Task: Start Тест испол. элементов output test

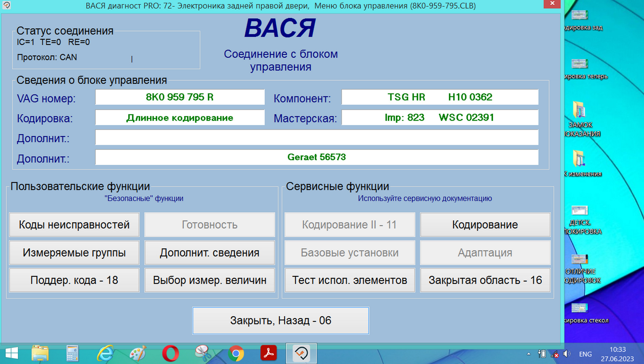Action: coord(350,280)
